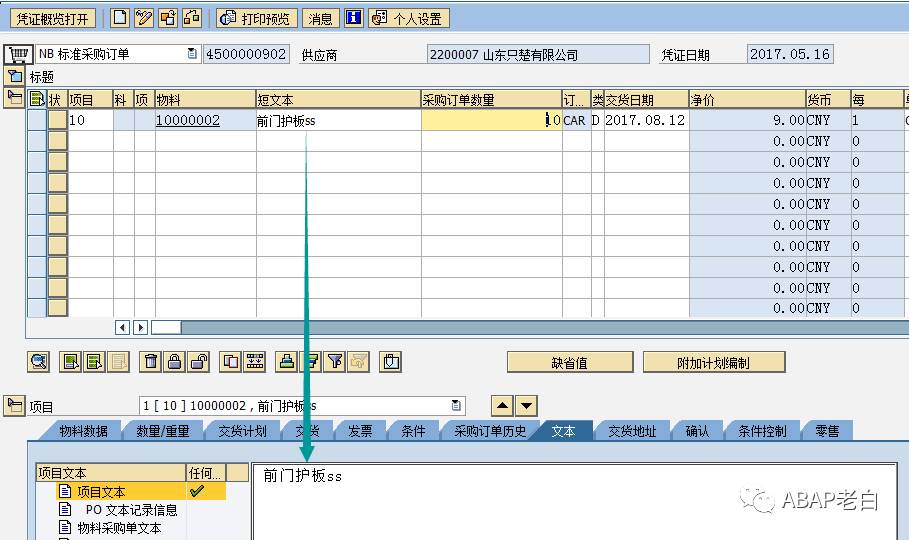Click the 物料 column header

pos(205,99)
